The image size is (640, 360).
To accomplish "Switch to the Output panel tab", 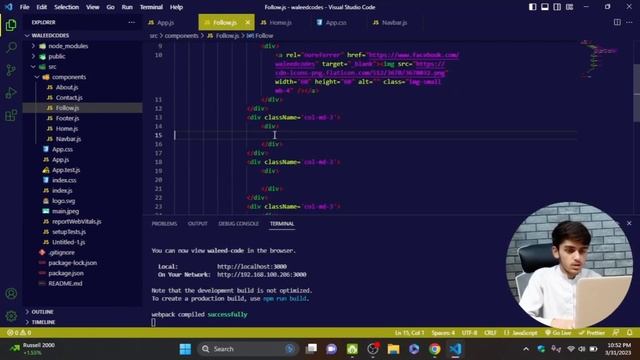I will tap(198, 224).
